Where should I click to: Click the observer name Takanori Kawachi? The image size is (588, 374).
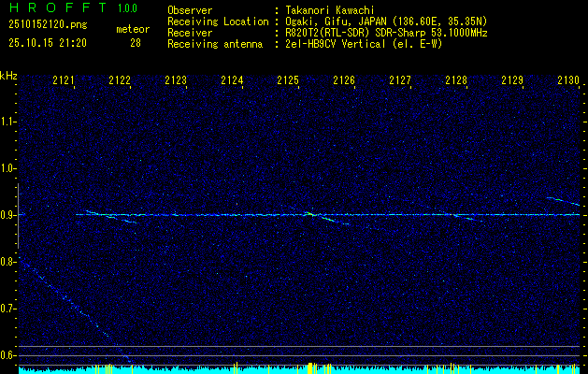(x=328, y=10)
